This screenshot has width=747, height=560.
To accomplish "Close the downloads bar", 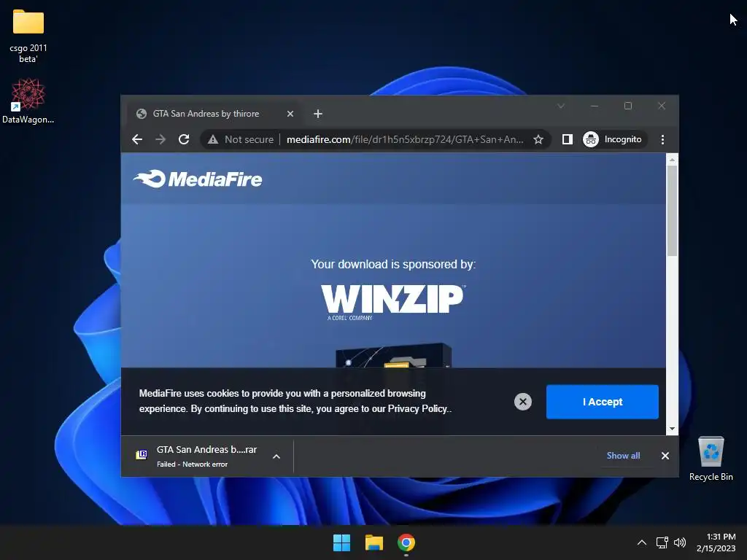I will pos(665,456).
